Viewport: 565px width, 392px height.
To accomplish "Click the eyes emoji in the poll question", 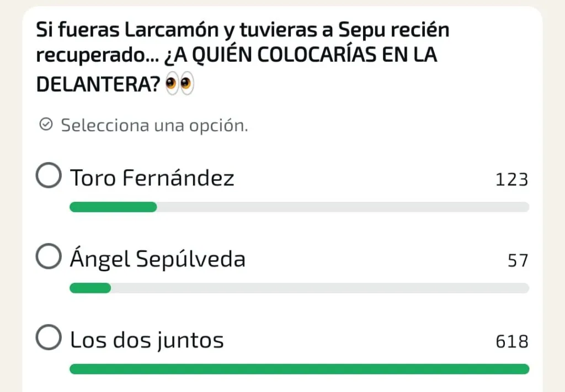I will pos(179,84).
